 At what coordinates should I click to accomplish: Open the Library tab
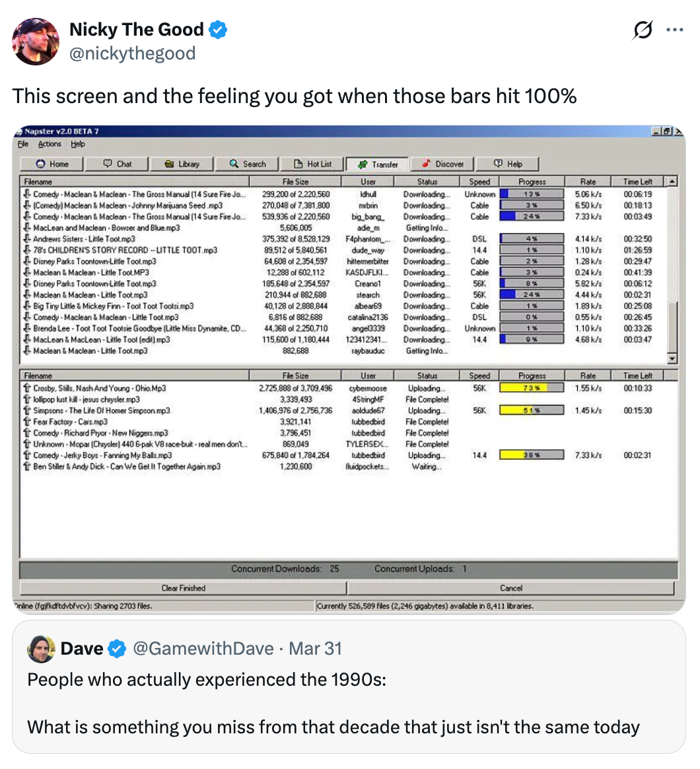pos(182,164)
